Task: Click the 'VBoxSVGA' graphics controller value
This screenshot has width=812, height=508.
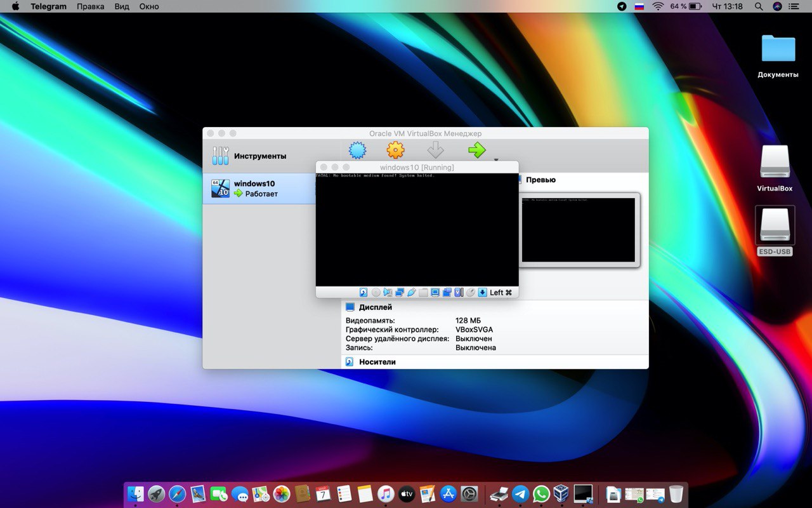Action: (x=474, y=330)
